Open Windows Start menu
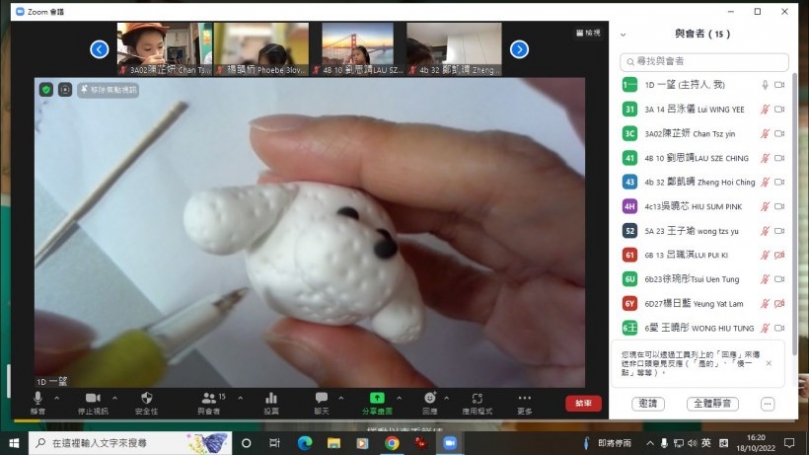The height and width of the screenshot is (455, 809). click(x=14, y=443)
